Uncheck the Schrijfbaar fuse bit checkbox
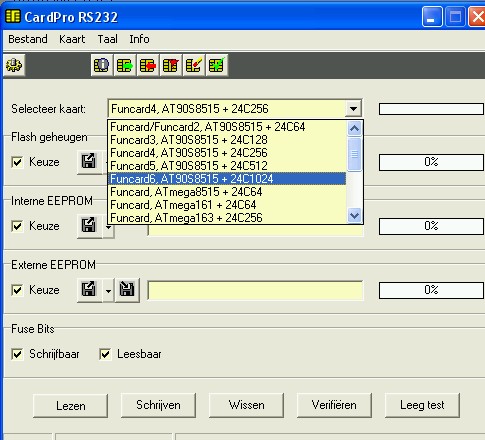Screen dimensions: 485x440 pos(17,354)
